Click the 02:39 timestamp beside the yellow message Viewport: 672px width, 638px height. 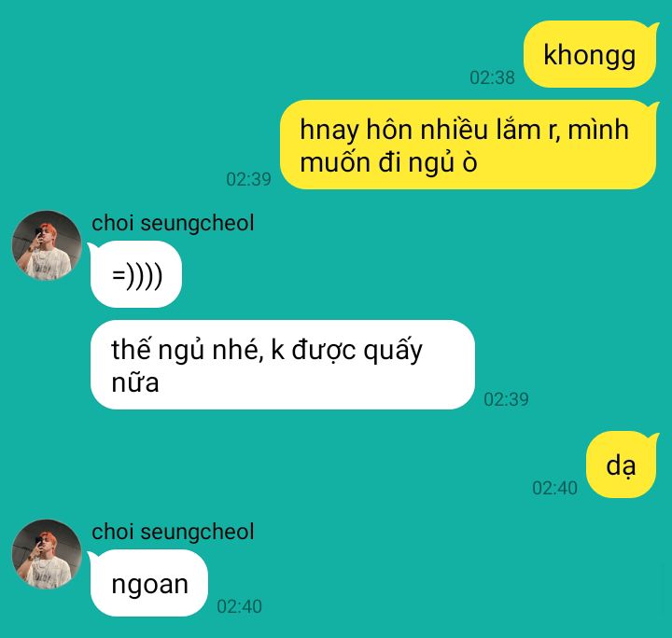pos(248,179)
